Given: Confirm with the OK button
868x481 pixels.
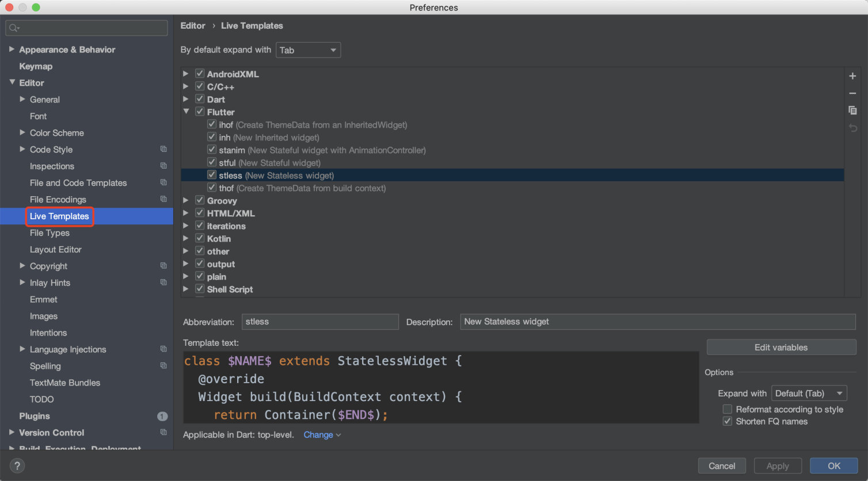Looking at the screenshot, I should [834, 466].
